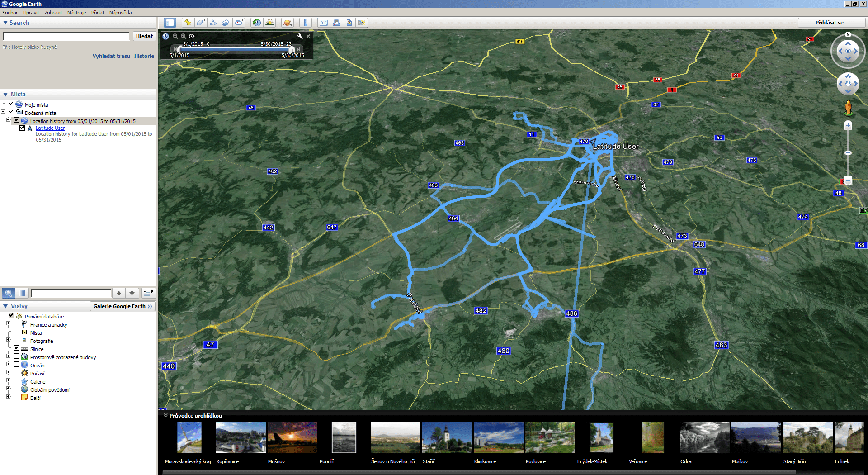Screen dimensions: 868x475
Task: Open Latitude User link in Places
Action: tap(50, 128)
